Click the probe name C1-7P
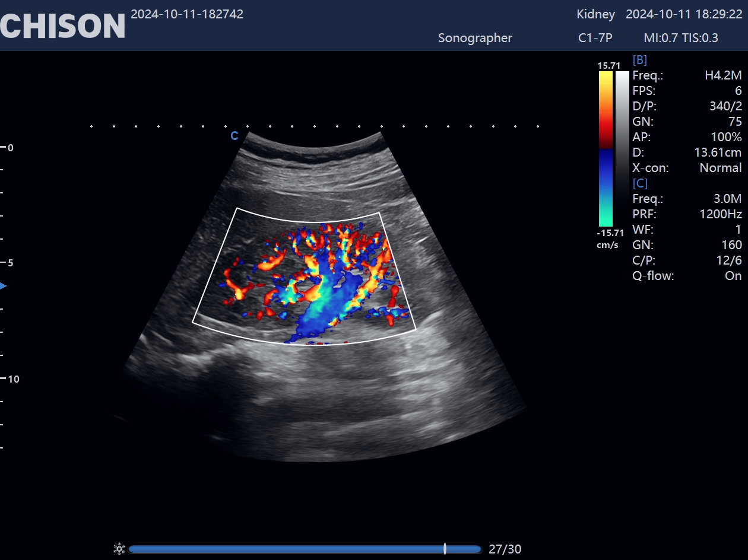The height and width of the screenshot is (560, 748). [x=595, y=38]
